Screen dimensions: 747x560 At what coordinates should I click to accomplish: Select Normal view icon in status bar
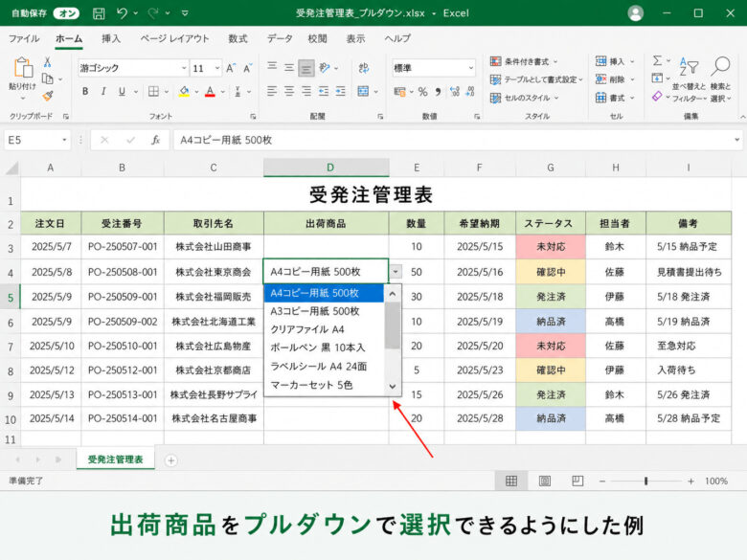[511, 481]
